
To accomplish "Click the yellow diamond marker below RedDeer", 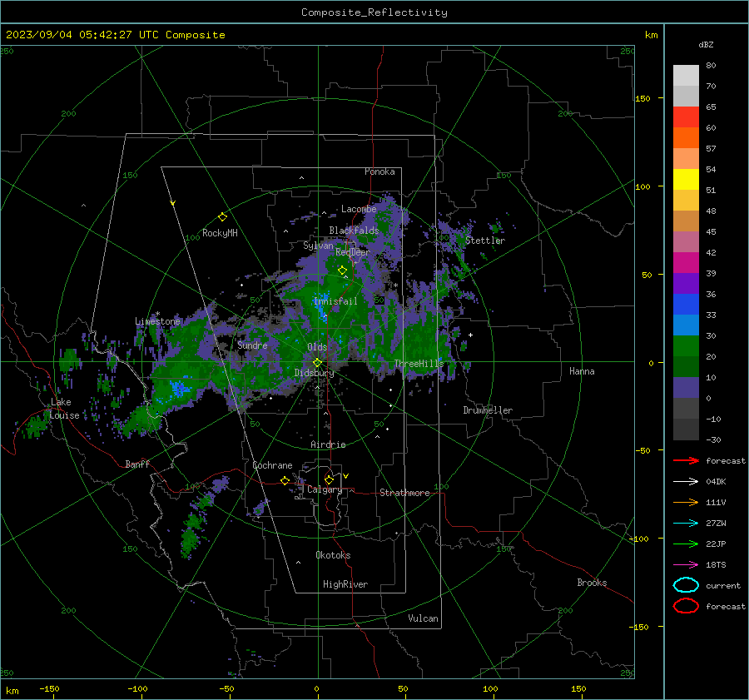I will point(342,271).
